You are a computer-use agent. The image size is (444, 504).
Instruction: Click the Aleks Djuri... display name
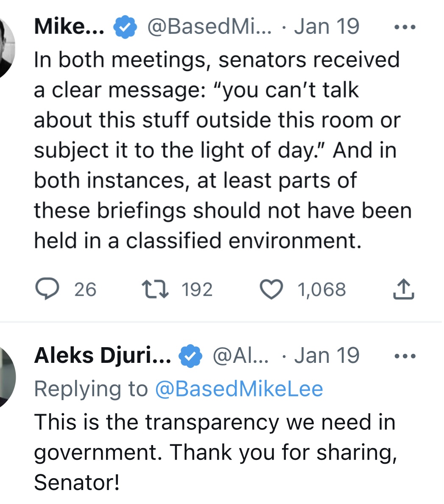103,356
